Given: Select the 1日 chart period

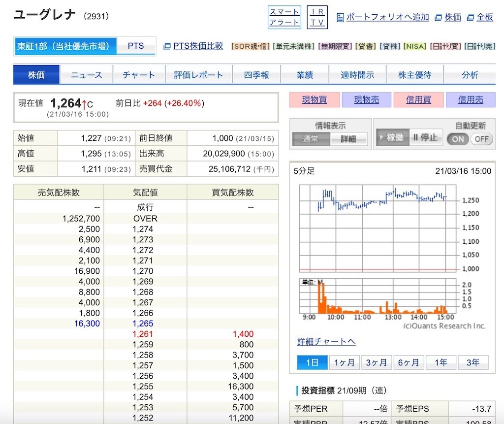Looking at the screenshot, I should [312, 362].
